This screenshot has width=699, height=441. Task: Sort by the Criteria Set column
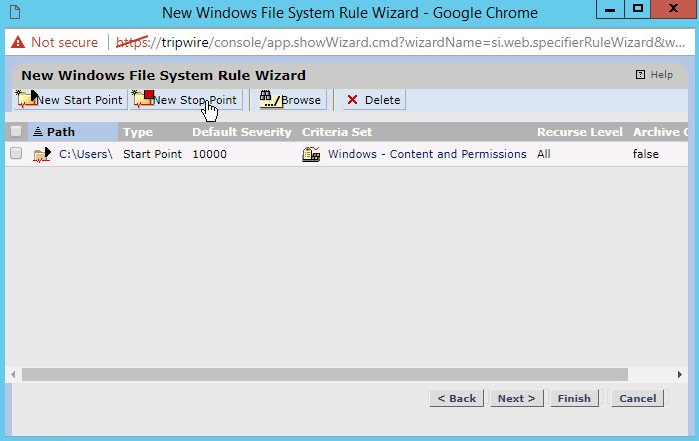pos(337,132)
